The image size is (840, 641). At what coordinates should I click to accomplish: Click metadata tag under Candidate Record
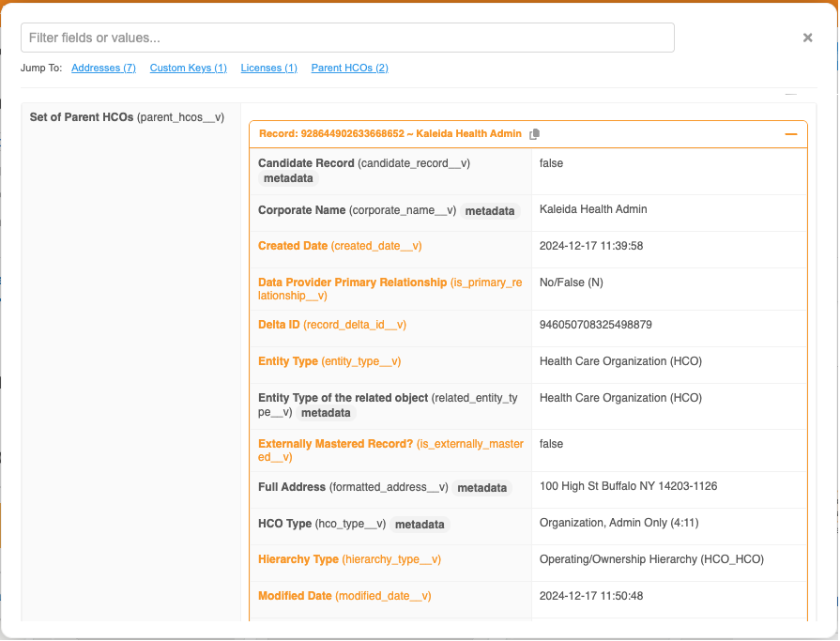pos(288,178)
